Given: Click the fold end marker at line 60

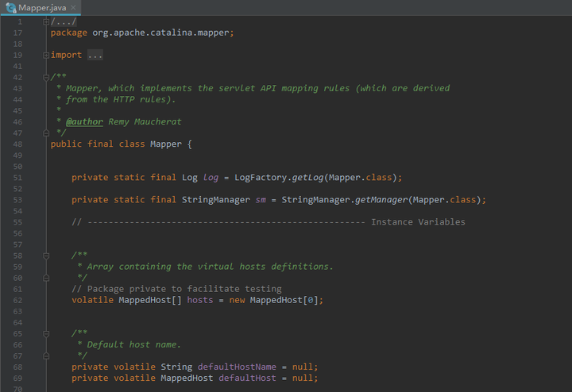Looking at the screenshot, I should coord(46,277).
